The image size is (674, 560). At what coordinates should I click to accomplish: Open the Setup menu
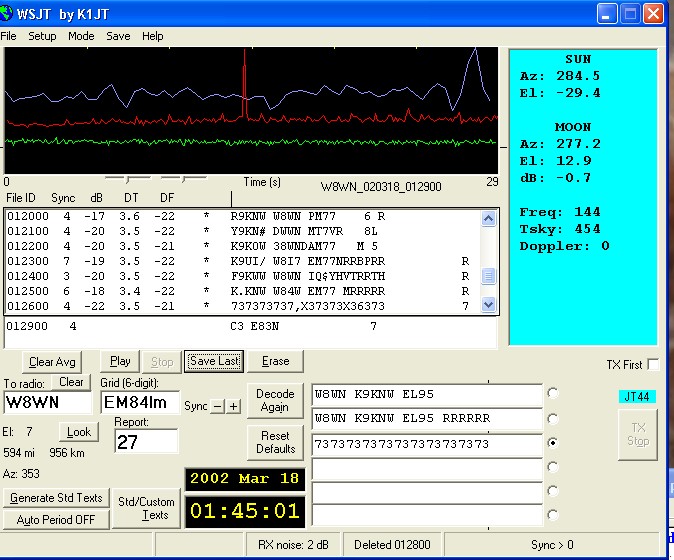tap(42, 36)
